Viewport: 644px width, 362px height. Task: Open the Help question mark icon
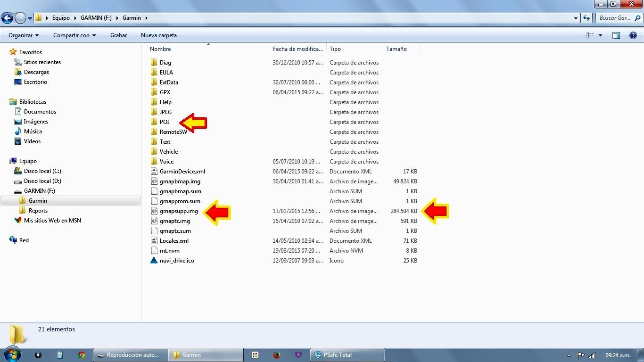pos(633,35)
